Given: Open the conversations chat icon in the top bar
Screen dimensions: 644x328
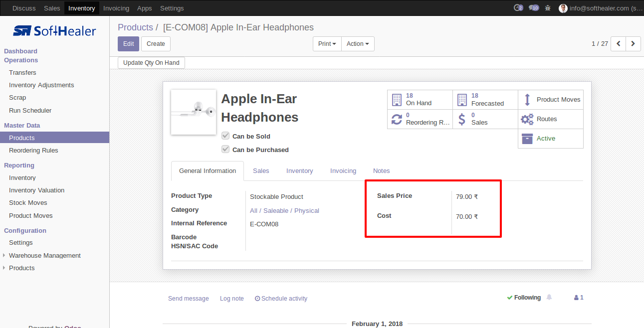Looking at the screenshot, I should tap(534, 8).
